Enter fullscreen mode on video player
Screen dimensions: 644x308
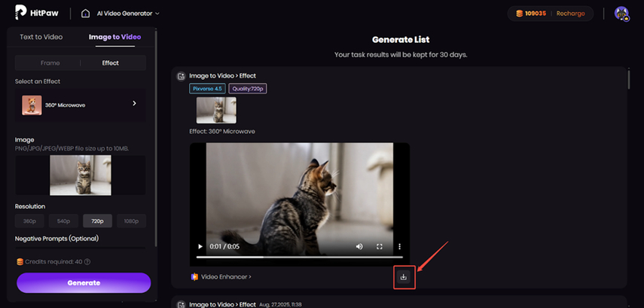pyautogui.click(x=380, y=246)
